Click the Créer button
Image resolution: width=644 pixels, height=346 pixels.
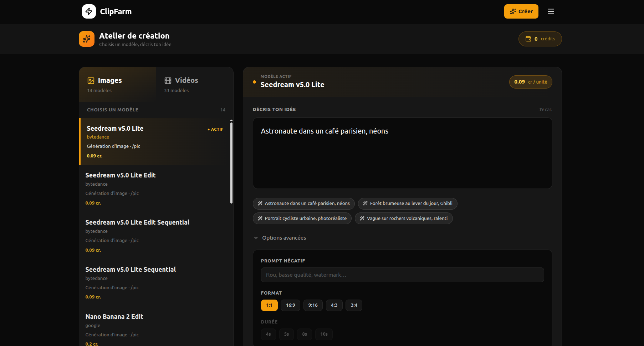click(x=521, y=11)
